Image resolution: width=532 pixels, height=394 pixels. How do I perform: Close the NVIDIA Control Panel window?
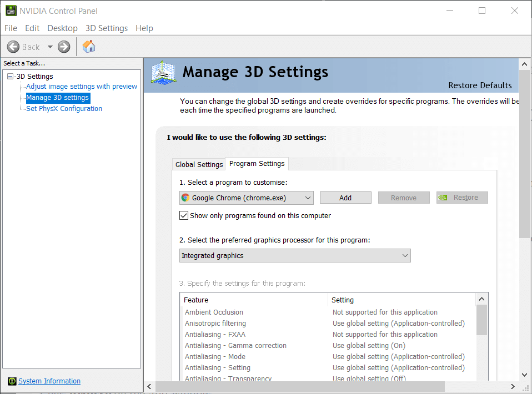tap(514, 11)
